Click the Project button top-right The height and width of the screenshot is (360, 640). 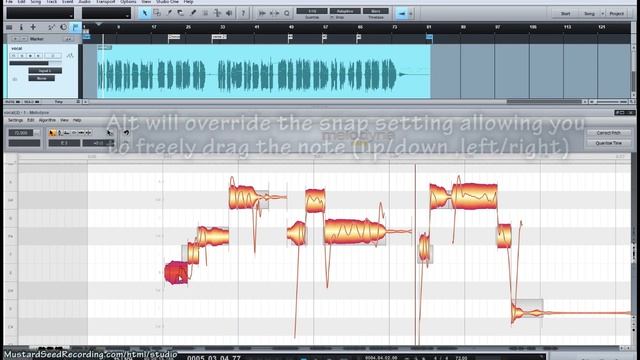pos(616,13)
